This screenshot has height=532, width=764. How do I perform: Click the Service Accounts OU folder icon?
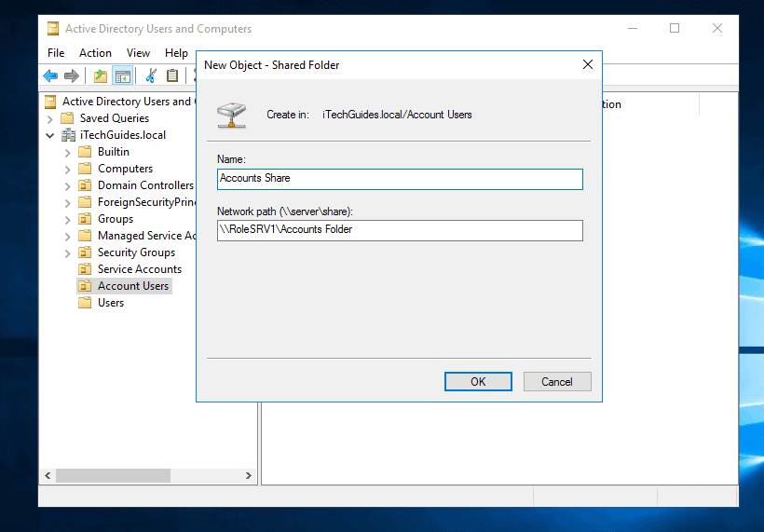(x=85, y=269)
